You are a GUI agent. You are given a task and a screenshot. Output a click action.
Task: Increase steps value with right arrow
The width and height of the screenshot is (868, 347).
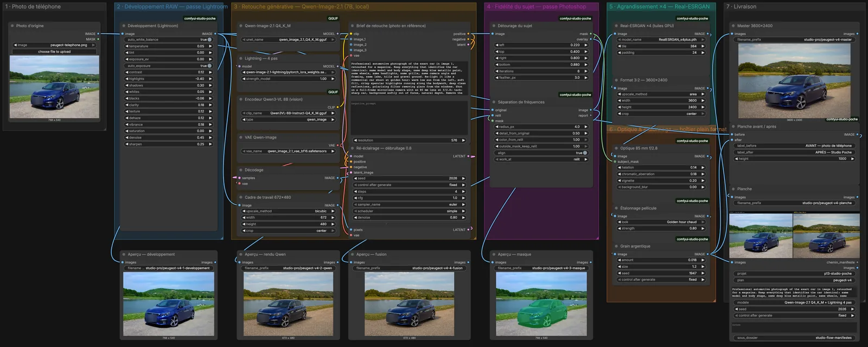tap(463, 192)
